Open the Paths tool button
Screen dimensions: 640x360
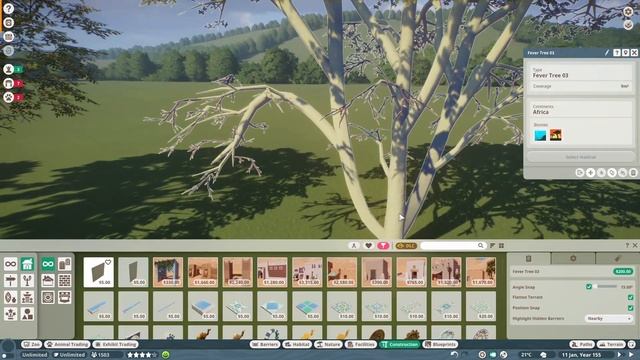pos(582,344)
